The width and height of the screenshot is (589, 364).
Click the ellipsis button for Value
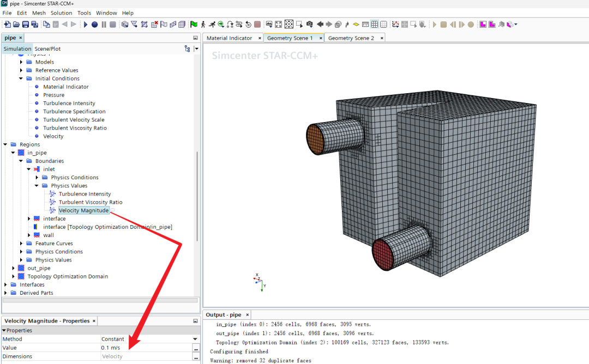(196, 348)
